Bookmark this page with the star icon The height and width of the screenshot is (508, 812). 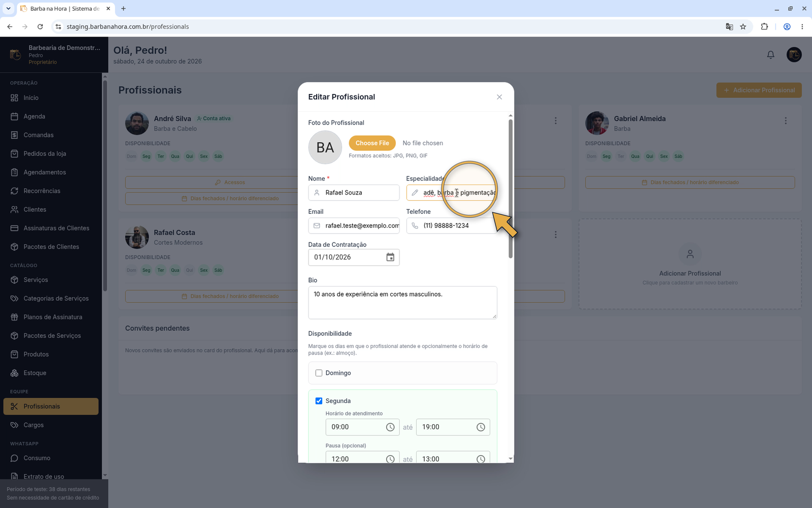pyautogui.click(x=743, y=26)
